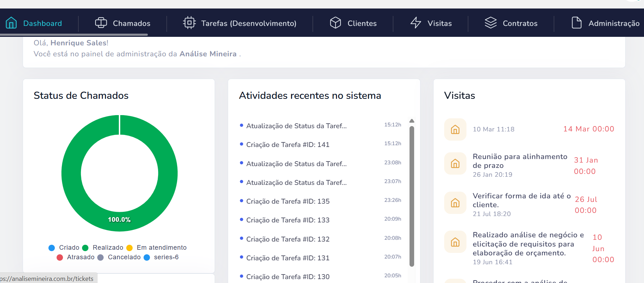Click the 21 Jul 18:20 timestamp
The width and height of the screenshot is (644, 283).
(x=492, y=214)
